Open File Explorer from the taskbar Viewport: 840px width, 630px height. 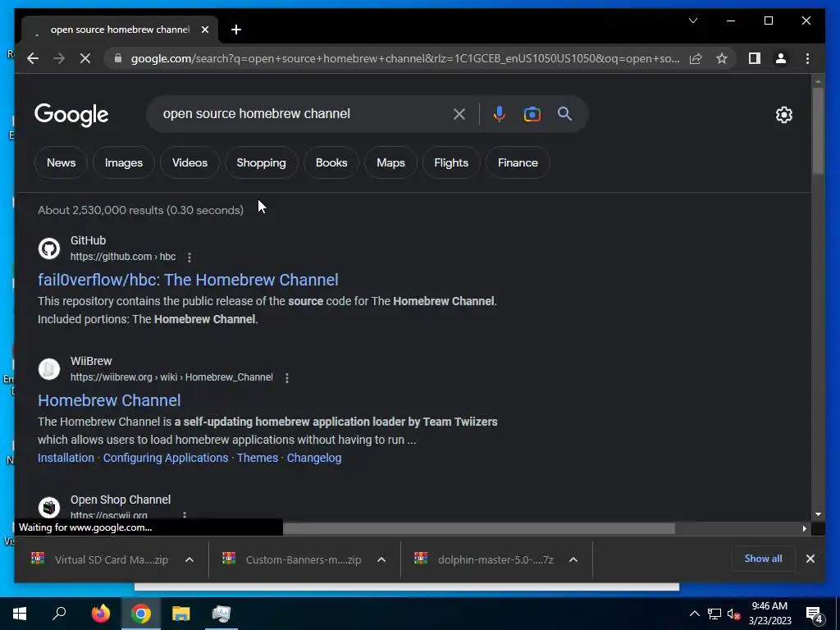coord(181,614)
